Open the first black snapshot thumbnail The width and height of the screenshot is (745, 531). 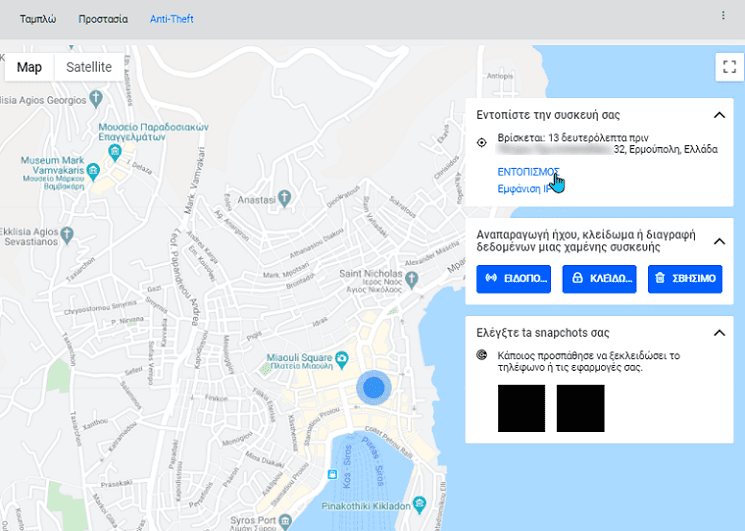click(521, 408)
